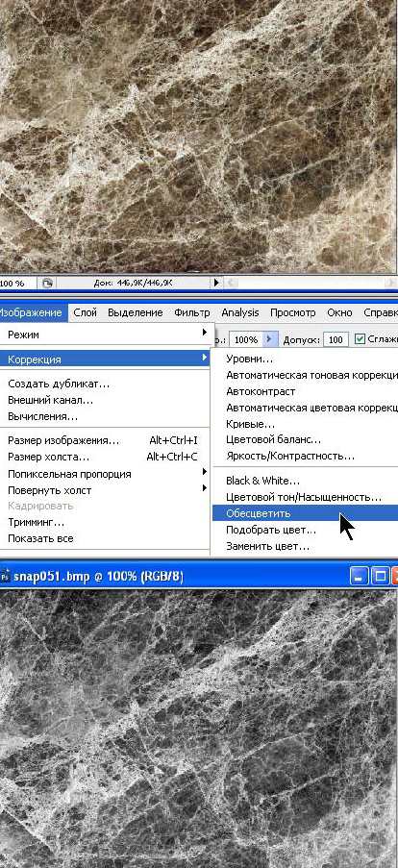
Task: Open the Окно menu
Action: pyautogui.click(x=339, y=312)
